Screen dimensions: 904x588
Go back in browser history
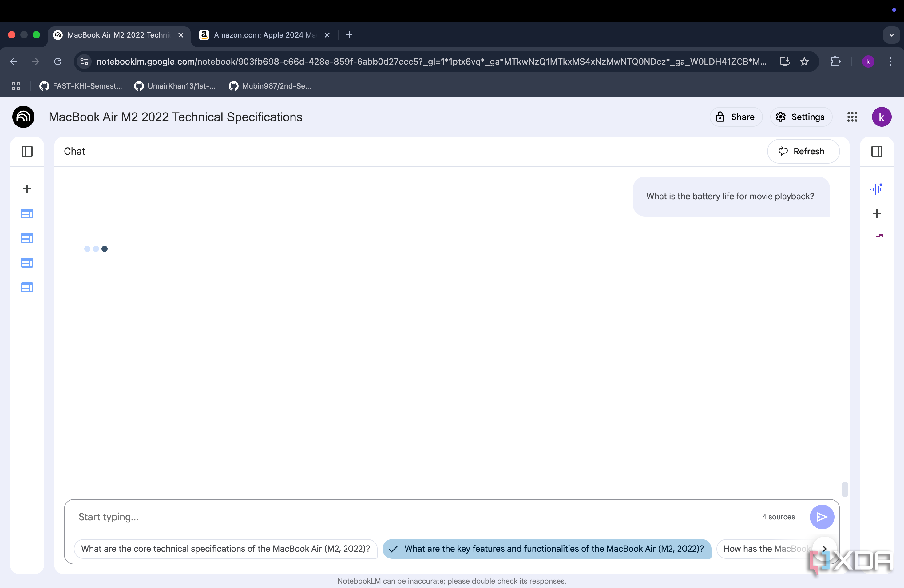coord(14,62)
